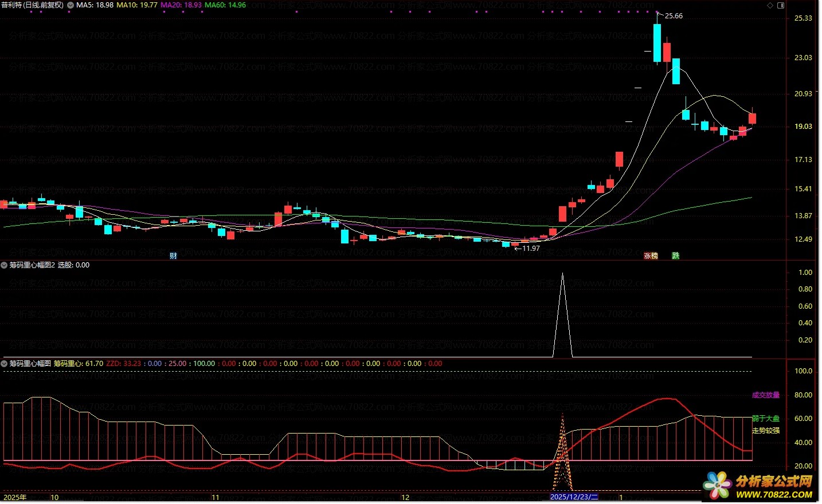Viewport: 822px width, 504px height.
Task: Click the 11.97 low price marker
Action: pyautogui.click(x=530, y=249)
